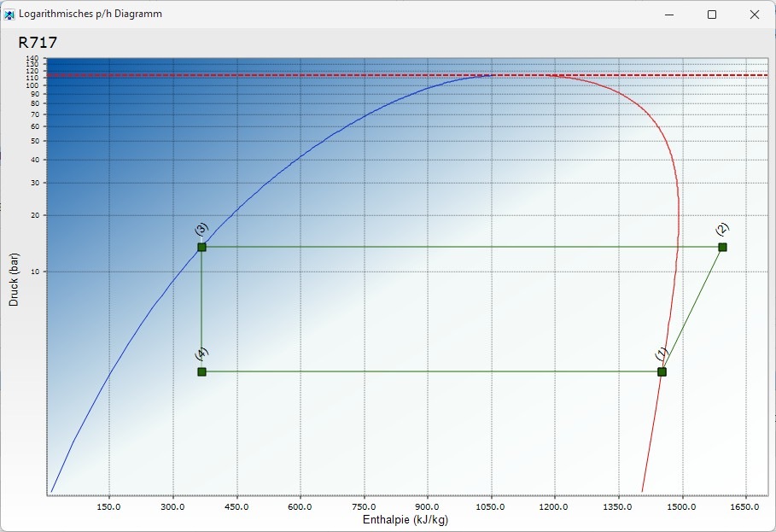This screenshot has height=532, width=776.
Task: Click the green compression line between points 1 and 2
Action: tap(692, 309)
